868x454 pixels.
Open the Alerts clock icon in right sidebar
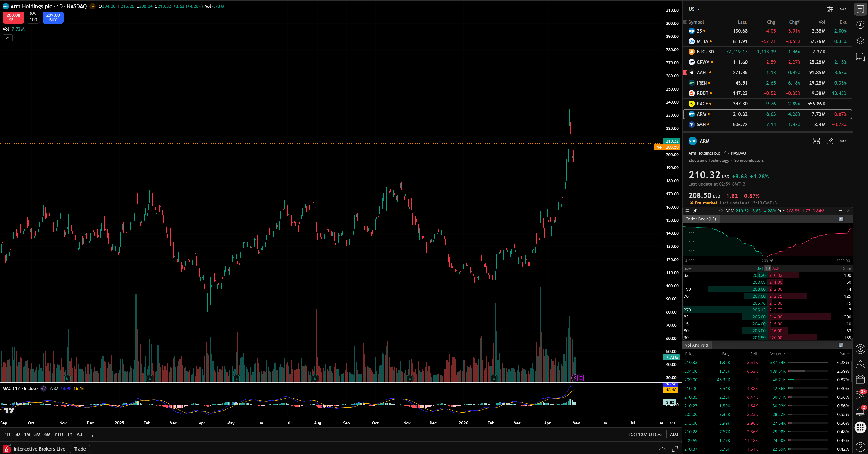click(x=860, y=25)
